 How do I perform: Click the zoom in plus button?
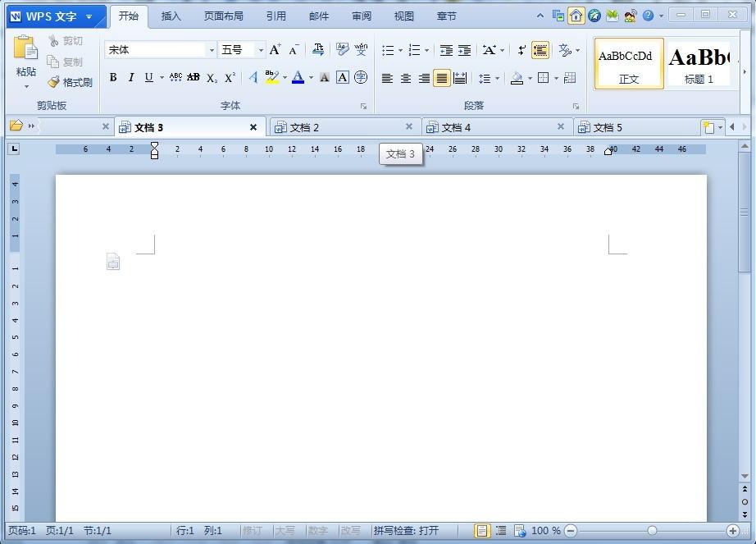(733, 531)
